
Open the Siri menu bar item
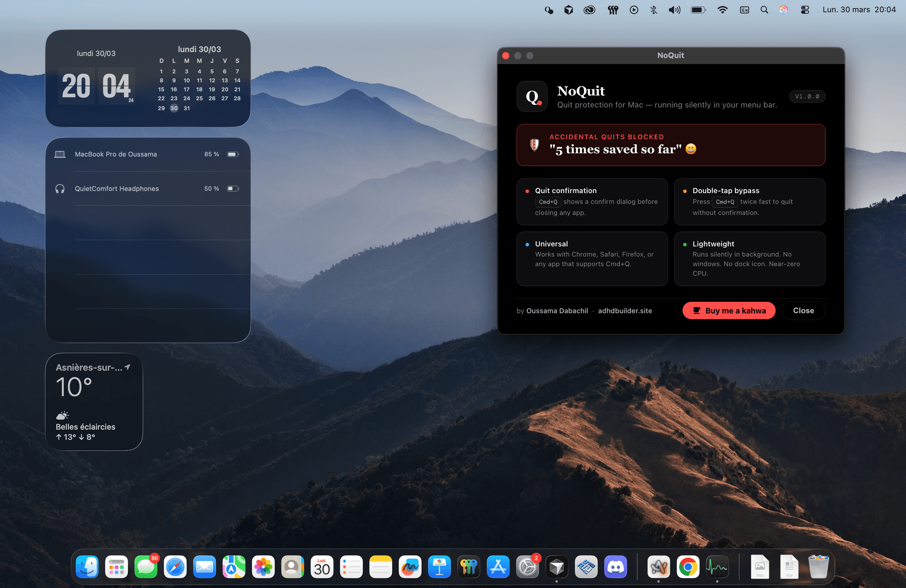[x=783, y=9]
